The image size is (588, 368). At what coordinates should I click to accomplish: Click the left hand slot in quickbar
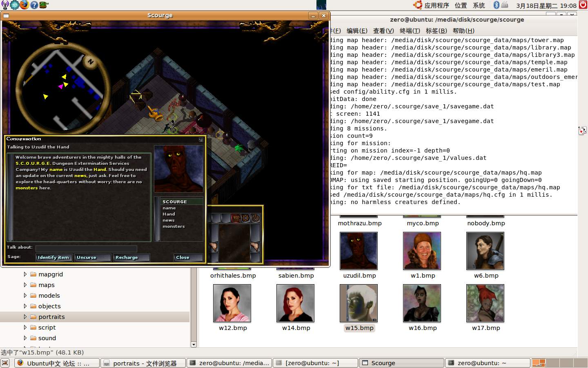(x=214, y=247)
